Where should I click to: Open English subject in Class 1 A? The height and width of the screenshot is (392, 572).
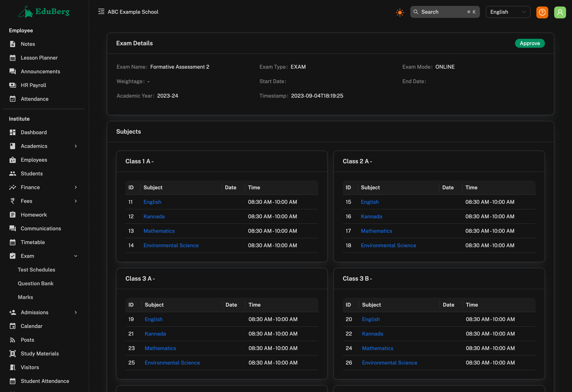pos(152,202)
